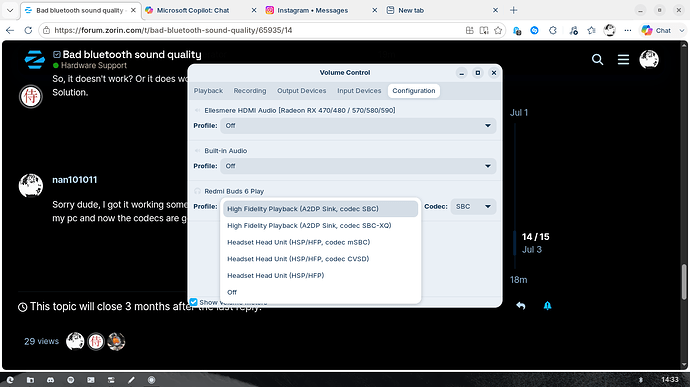The height and width of the screenshot is (387, 690).
Task: Open Discord from the taskbar
Action: 51,380
